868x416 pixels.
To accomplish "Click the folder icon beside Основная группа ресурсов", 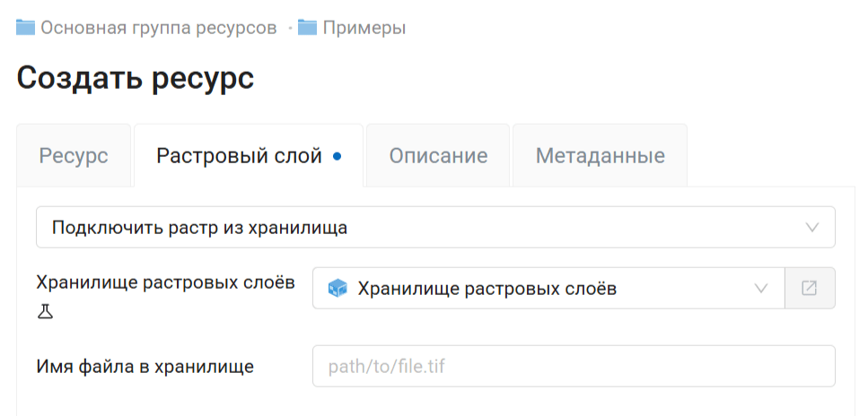I will click(26, 28).
